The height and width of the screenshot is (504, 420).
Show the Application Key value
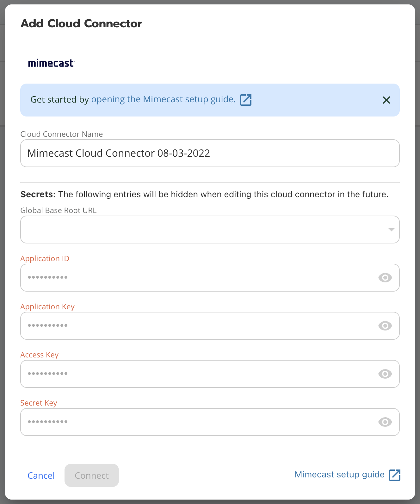[385, 326]
